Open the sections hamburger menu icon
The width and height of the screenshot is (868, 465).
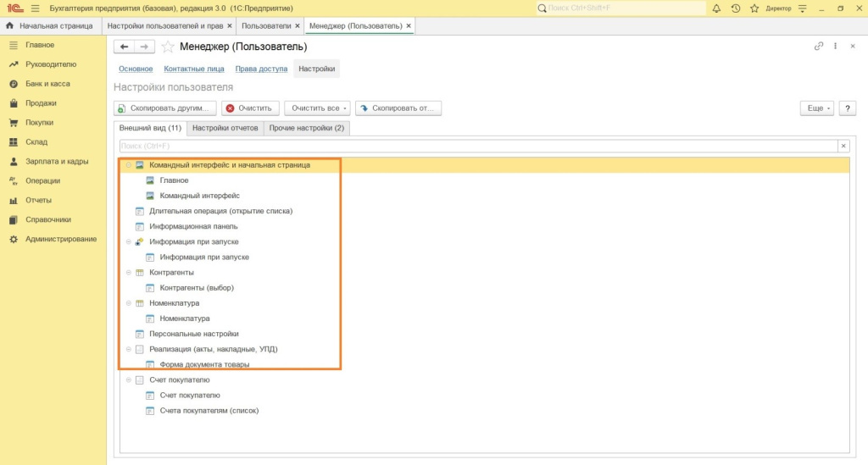35,8
